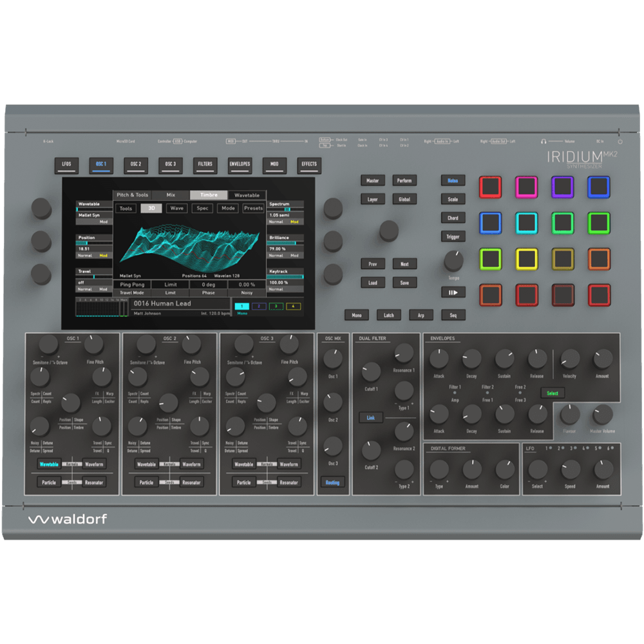Viewport: 644px width, 644px height.
Task: Click the Resonance 2 knob
Action: pyautogui.click(x=404, y=431)
